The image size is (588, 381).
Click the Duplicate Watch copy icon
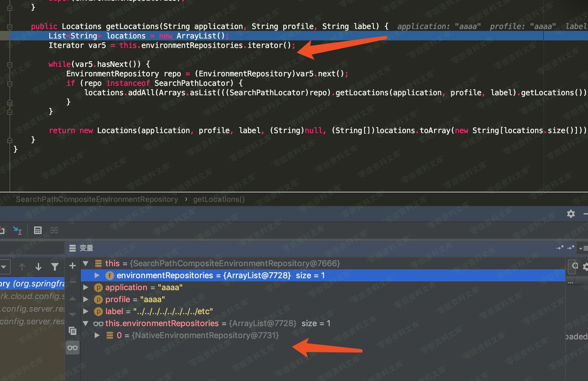pyautogui.click(x=73, y=331)
